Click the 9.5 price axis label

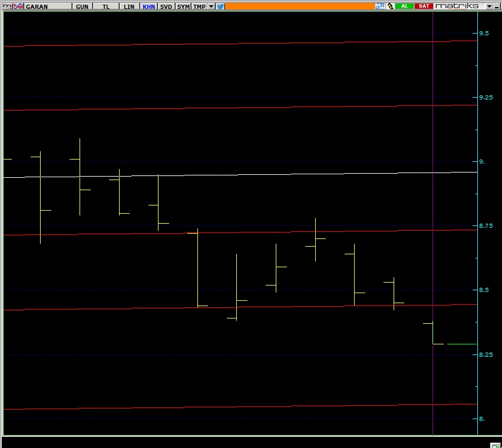click(x=484, y=33)
